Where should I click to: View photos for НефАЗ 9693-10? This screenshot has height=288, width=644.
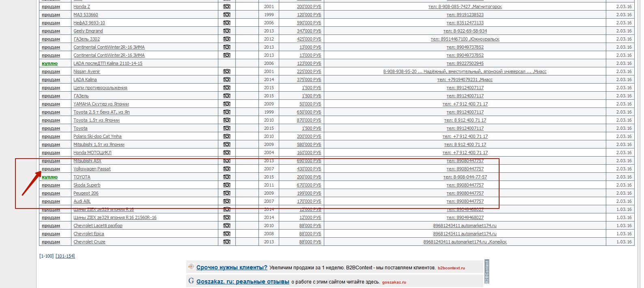tap(227, 23)
